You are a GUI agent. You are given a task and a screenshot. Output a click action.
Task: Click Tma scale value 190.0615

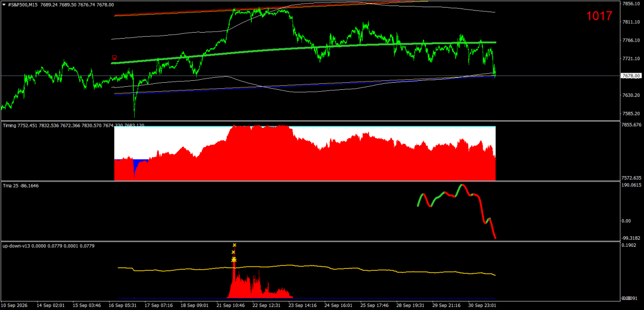pyautogui.click(x=631, y=185)
